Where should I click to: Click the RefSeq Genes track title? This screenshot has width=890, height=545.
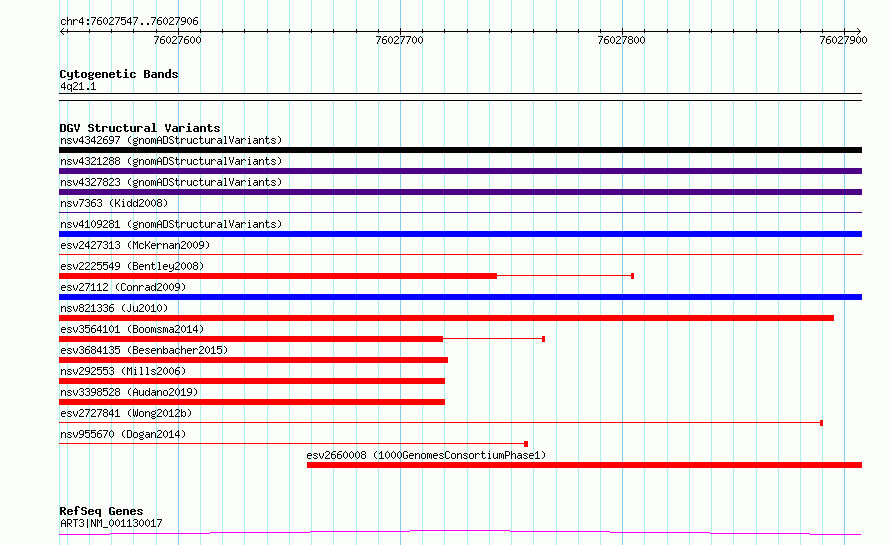101,511
